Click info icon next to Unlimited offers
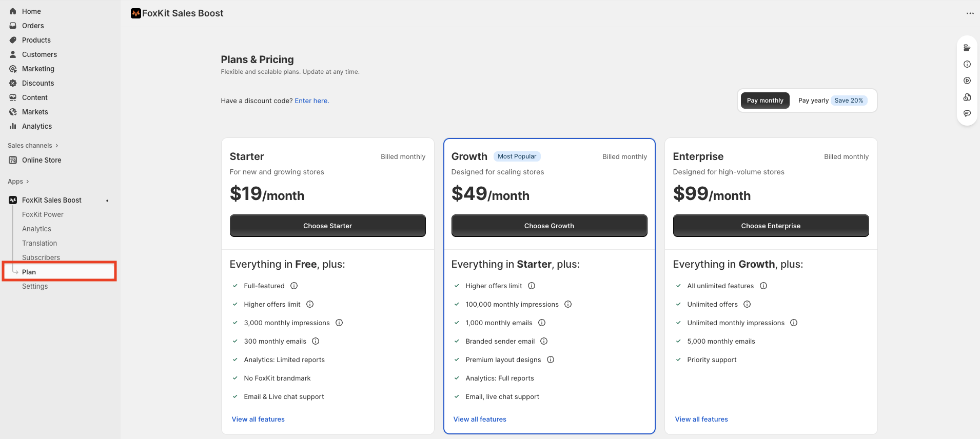The height and width of the screenshot is (439, 980). click(747, 304)
